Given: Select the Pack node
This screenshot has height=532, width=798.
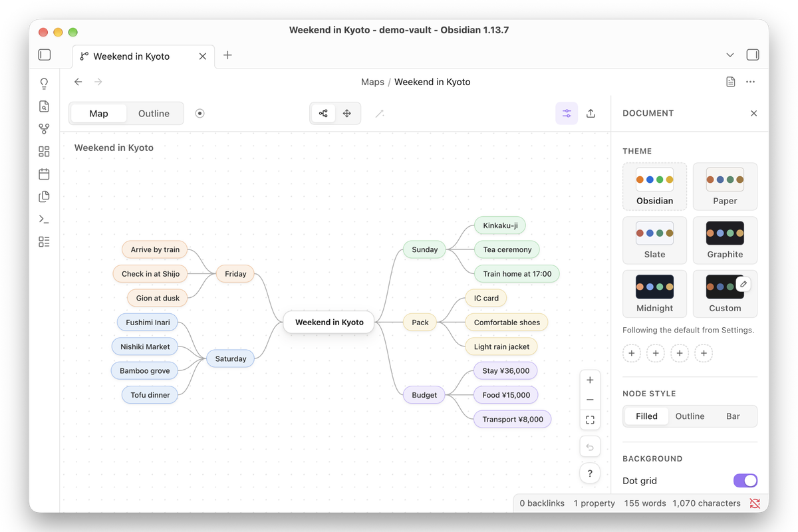Looking at the screenshot, I should pyautogui.click(x=420, y=322).
